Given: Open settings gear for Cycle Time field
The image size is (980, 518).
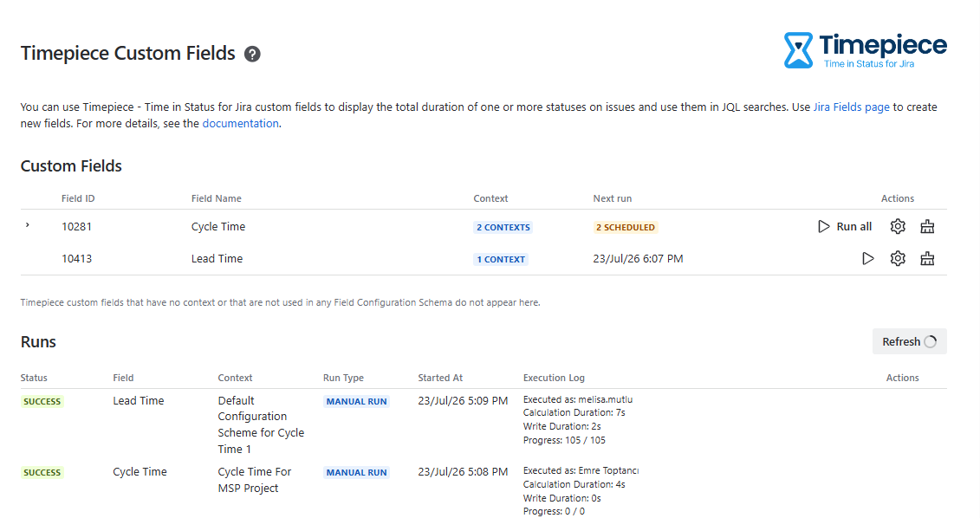Looking at the screenshot, I should click(898, 227).
